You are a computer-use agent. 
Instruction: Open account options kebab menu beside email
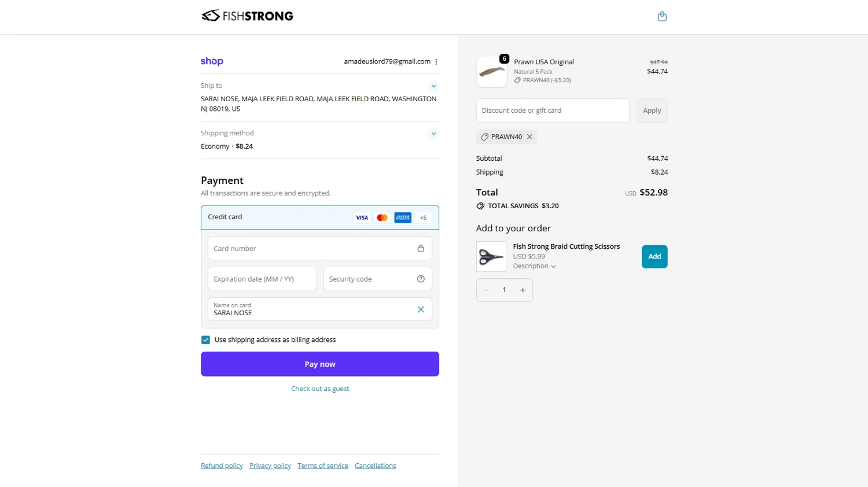click(436, 62)
